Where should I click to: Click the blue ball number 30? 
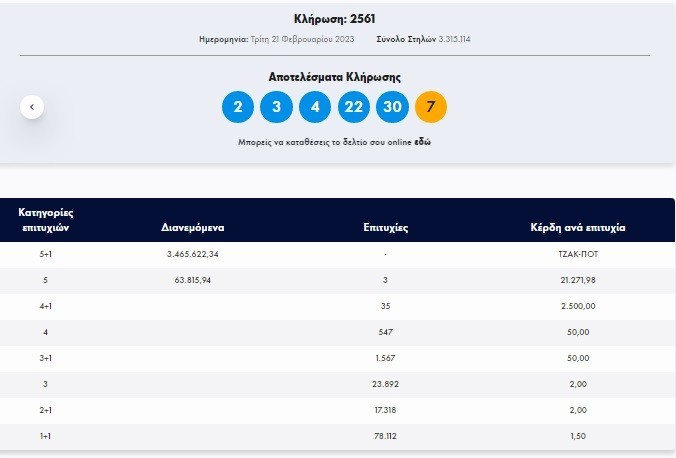click(x=392, y=107)
